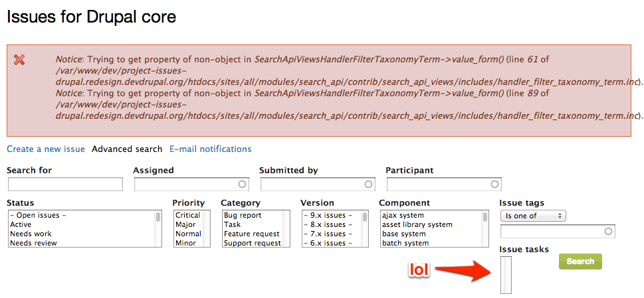Click the empty Issue tasks list box
Screen dimensions: 644x298
pyautogui.click(x=506, y=275)
